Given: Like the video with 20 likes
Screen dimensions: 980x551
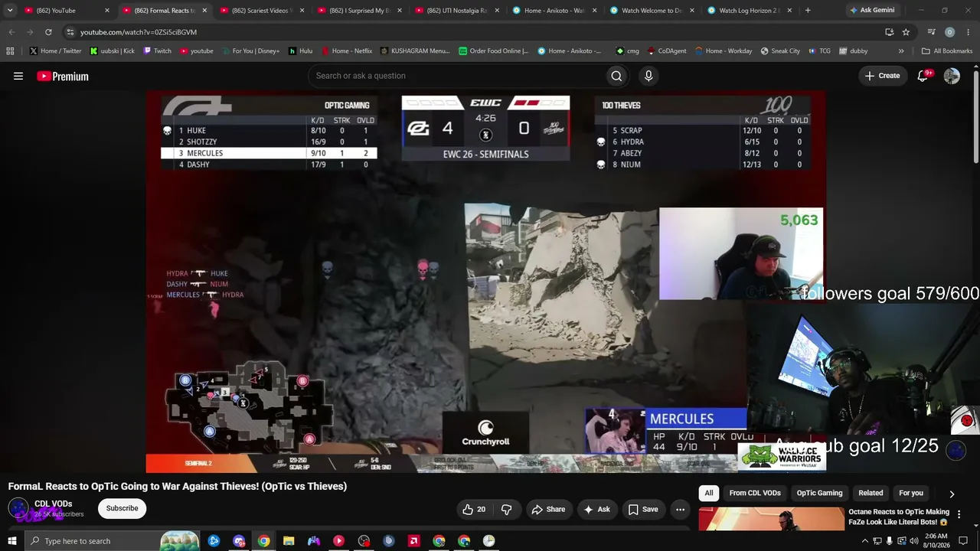Looking at the screenshot, I should click(474, 509).
